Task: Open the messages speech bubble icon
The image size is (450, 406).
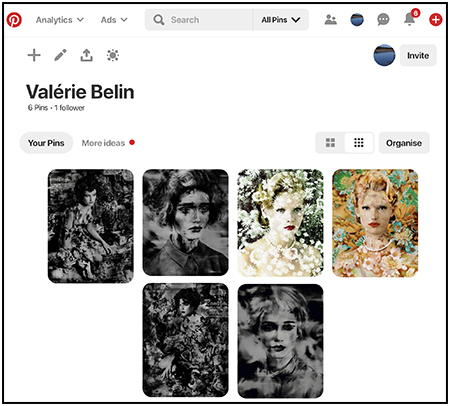Action: click(383, 20)
